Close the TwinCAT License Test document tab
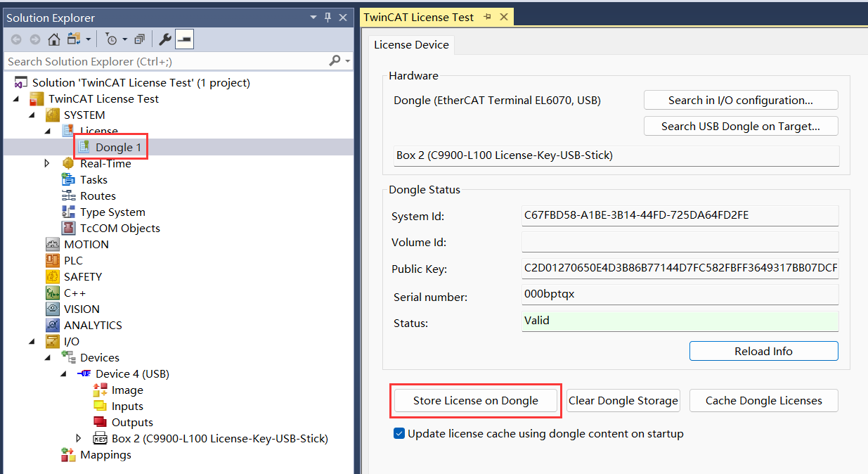Viewport: 868px width, 474px height. click(x=503, y=17)
